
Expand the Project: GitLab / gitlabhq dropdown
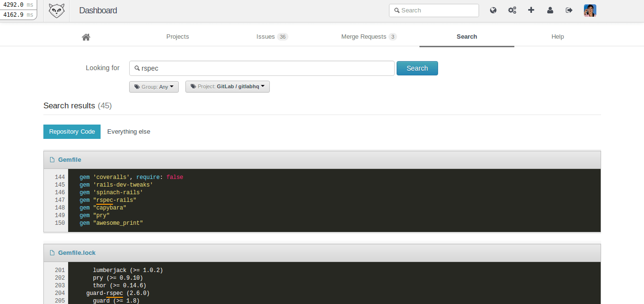coord(227,87)
